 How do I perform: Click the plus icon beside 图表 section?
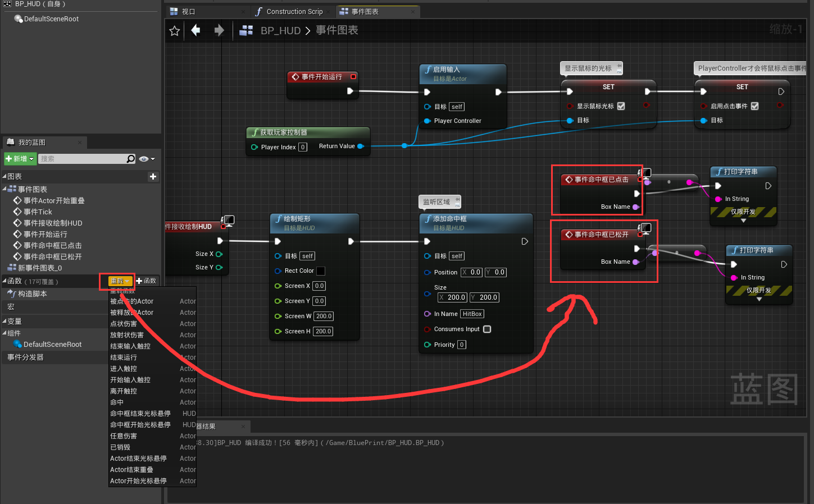(153, 177)
